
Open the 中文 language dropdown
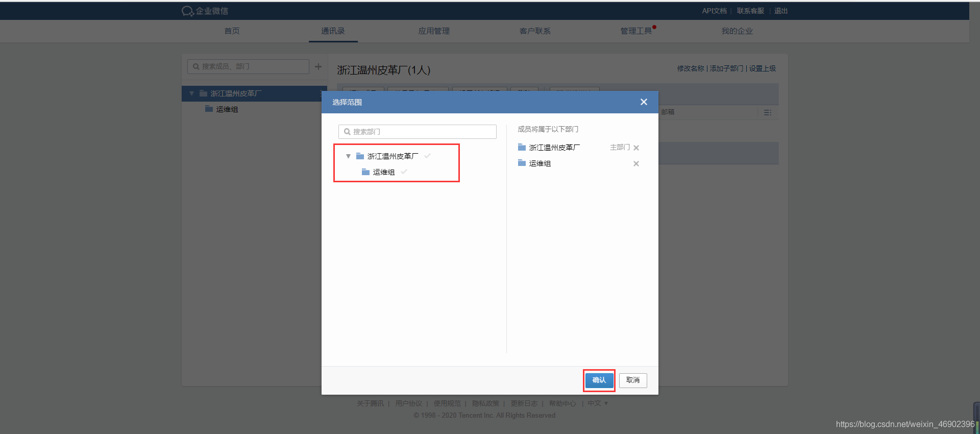[x=598, y=403]
